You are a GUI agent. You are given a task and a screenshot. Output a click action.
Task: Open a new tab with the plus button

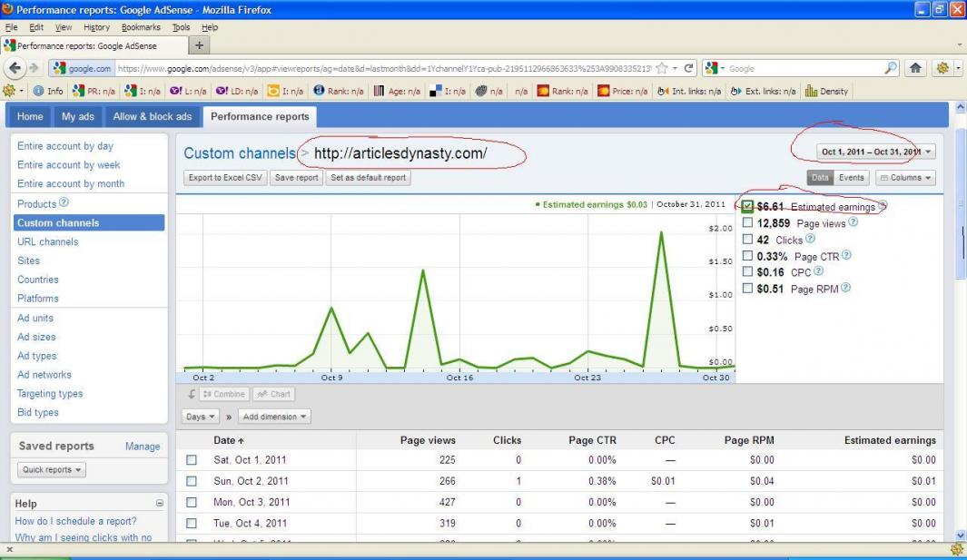click(x=199, y=45)
